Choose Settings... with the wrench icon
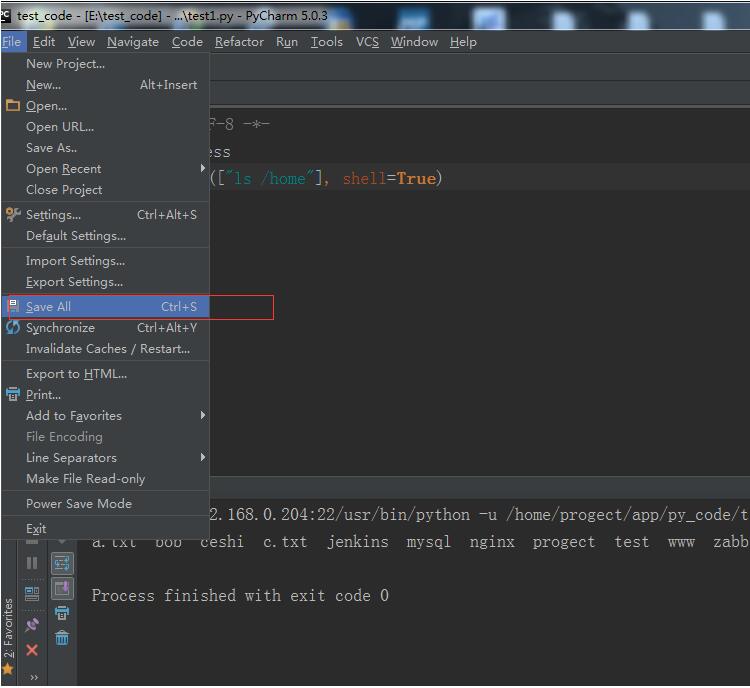The width and height of the screenshot is (750, 688). tap(53, 215)
